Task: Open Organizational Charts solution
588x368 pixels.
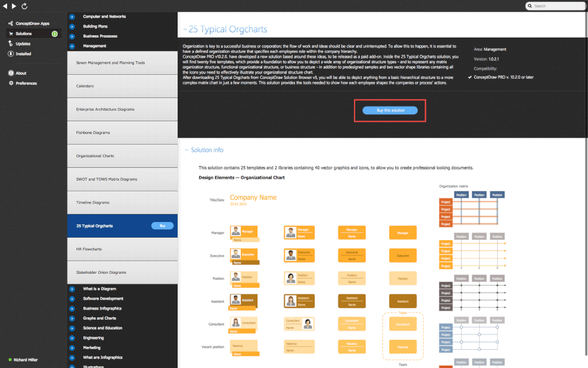Action: 122,156
